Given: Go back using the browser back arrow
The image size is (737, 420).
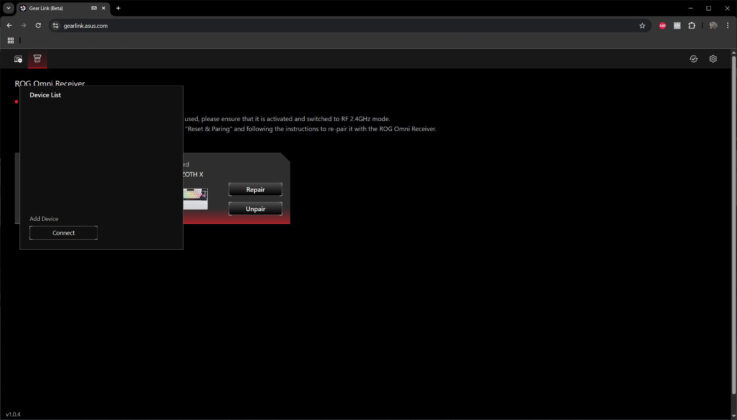Looking at the screenshot, I should pyautogui.click(x=9, y=26).
